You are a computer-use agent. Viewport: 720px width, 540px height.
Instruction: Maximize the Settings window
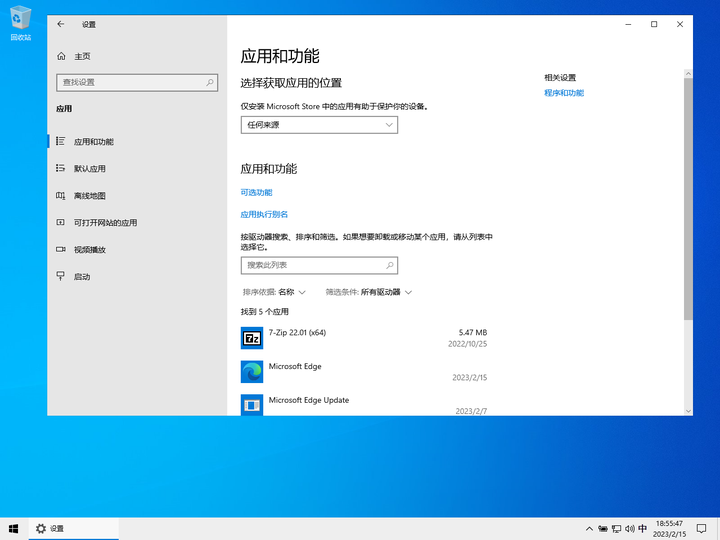[x=654, y=24]
